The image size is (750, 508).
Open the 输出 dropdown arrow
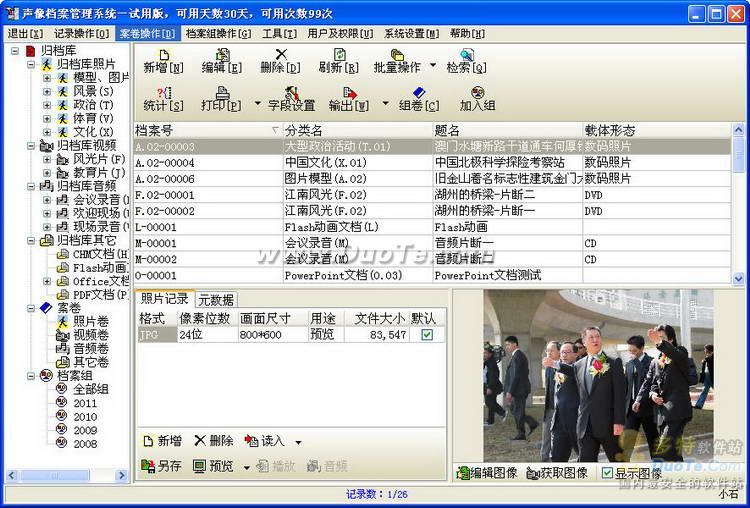pos(386,103)
